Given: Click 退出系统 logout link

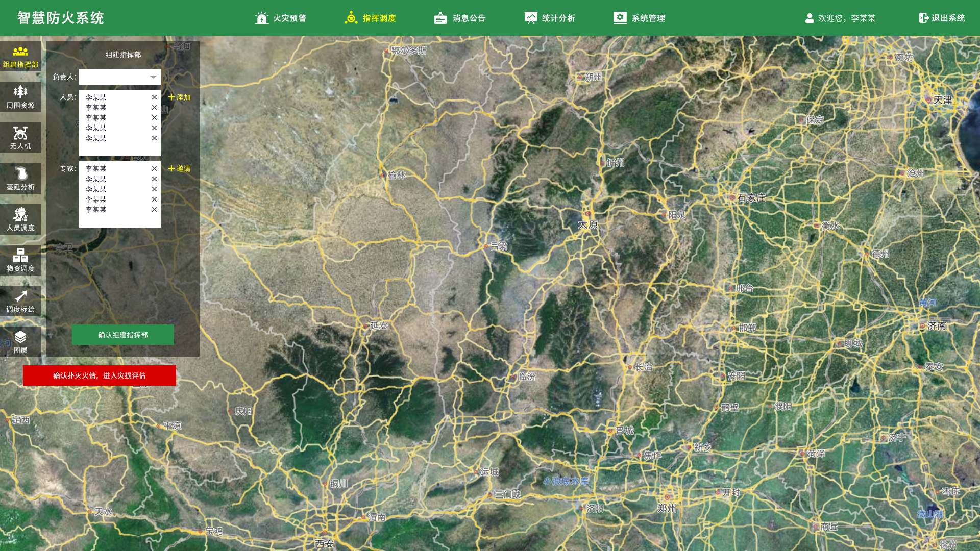Looking at the screenshot, I should [942, 18].
